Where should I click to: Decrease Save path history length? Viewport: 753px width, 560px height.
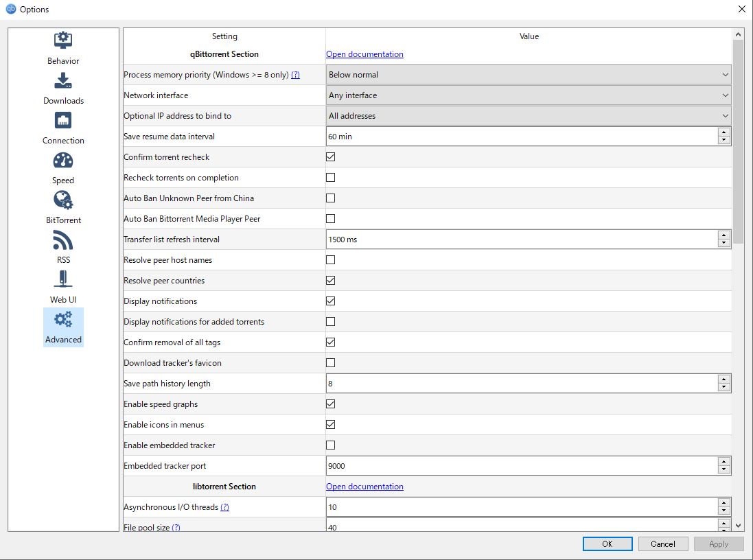(723, 388)
